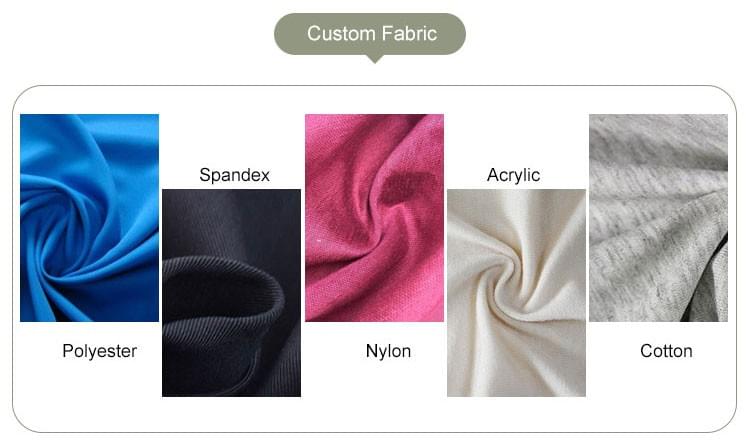Viewport: 750px width, 442px height.
Task: Click the pointer arrow beneath Custom Fabric badge
Action: point(375,59)
